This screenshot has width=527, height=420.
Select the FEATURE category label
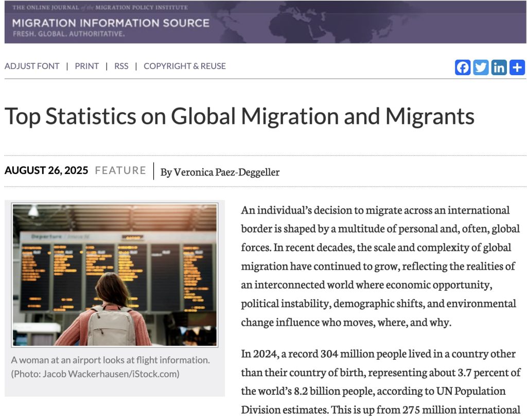coord(120,171)
